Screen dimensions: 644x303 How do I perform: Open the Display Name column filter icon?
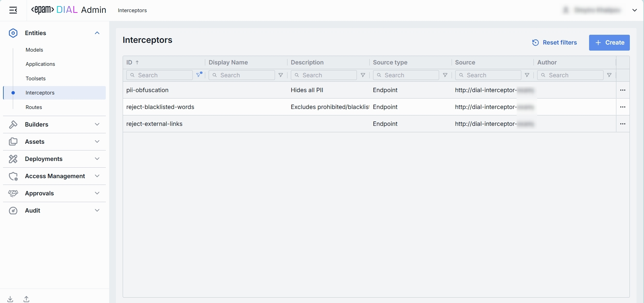point(281,75)
